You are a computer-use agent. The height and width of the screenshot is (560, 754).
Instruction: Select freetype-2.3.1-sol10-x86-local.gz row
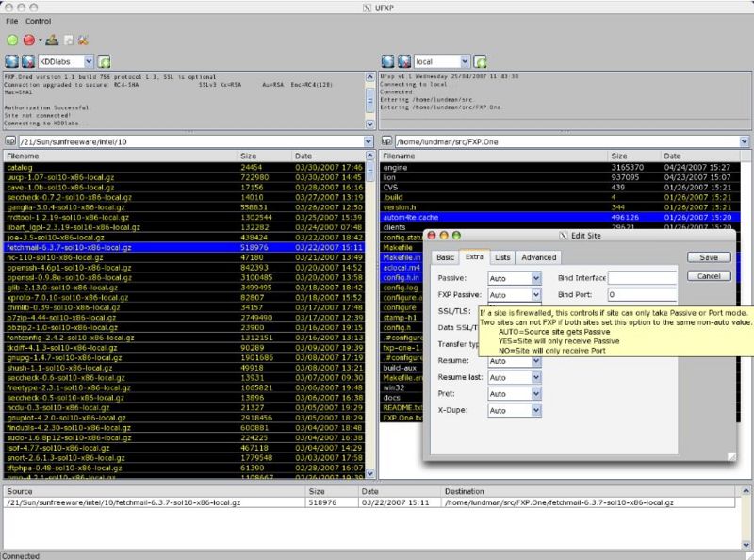coord(184,387)
